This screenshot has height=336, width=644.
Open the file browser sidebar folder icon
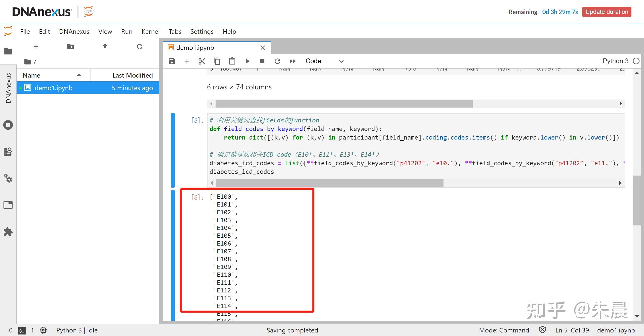tap(8, 51)
